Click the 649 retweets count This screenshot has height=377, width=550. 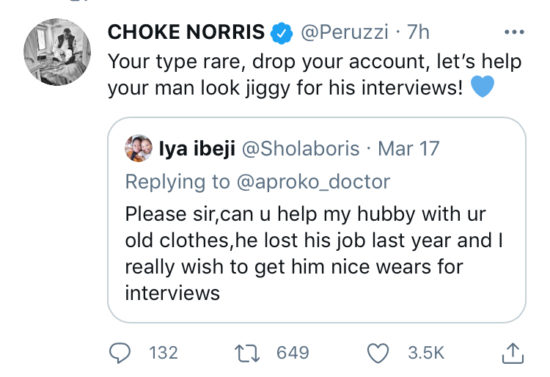pyautogui.click(x=293, y=353)
